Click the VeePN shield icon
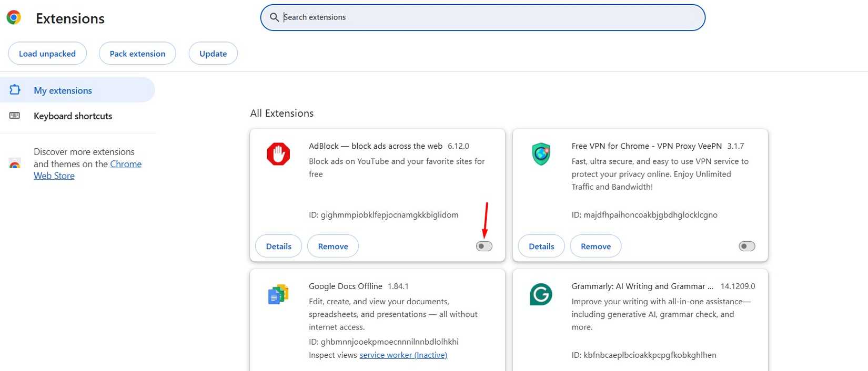 541,154
